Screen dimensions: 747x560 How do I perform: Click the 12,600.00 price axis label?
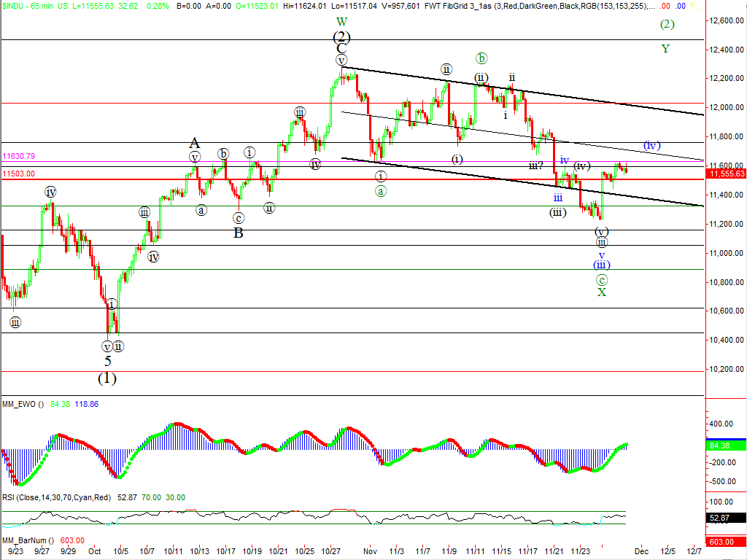725,20
